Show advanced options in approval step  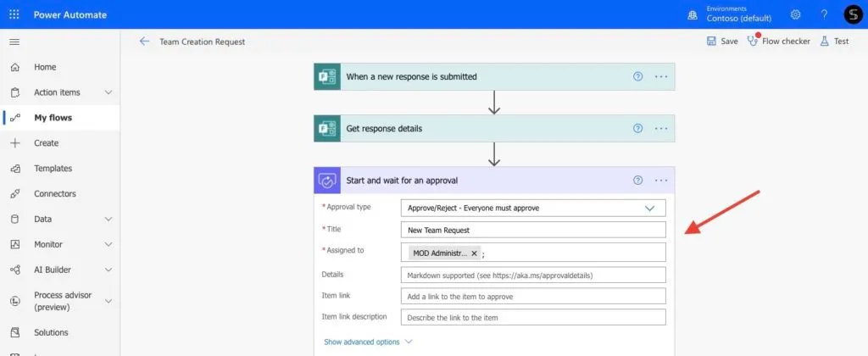pos(368,342)
